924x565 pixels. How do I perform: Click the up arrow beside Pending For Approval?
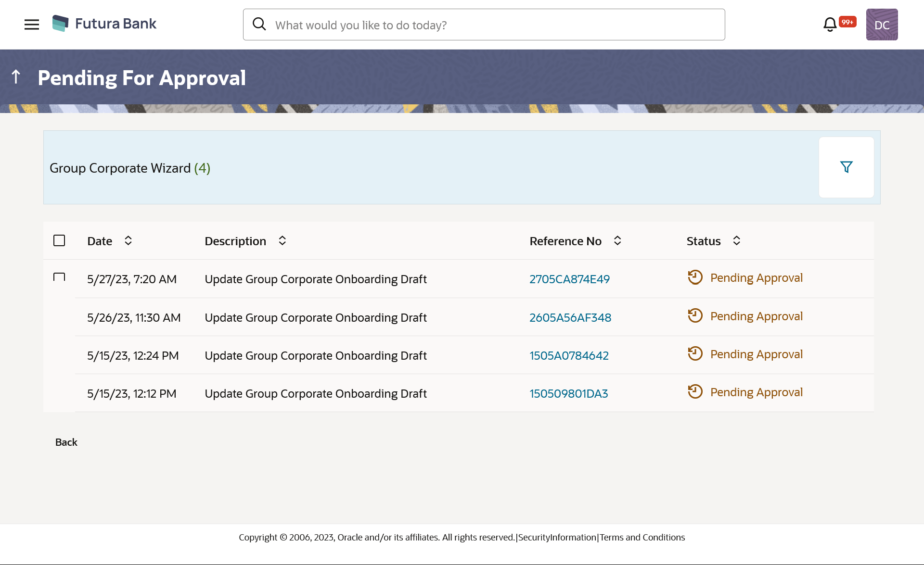(x=16, y=77)
